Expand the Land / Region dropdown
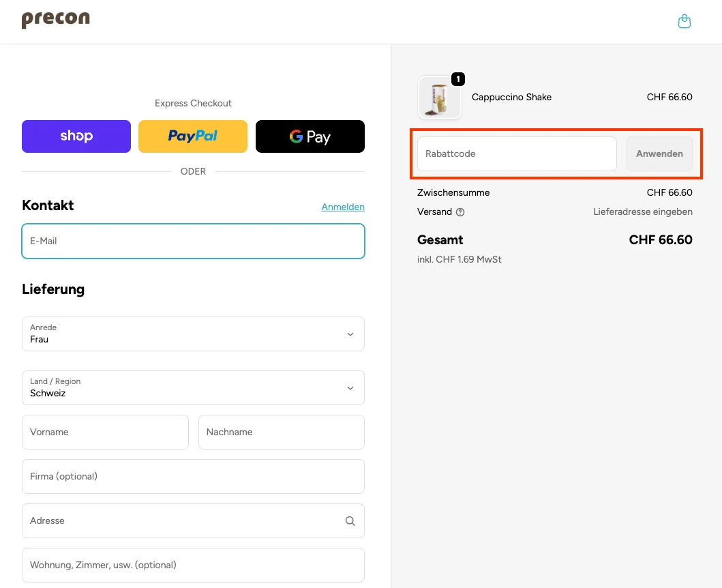722x588 pixels. coord(193,388)
